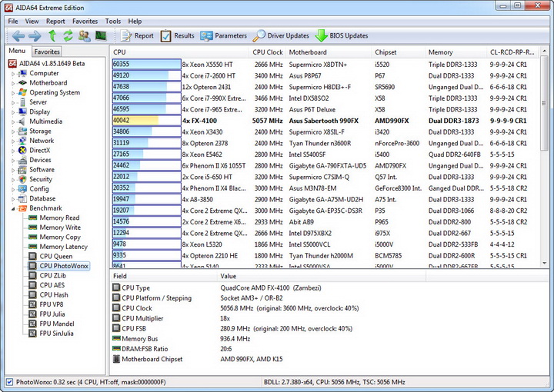The image size is (554, 392).
Task: Select the Memory Write benchmark icon
Action: point(33,228)
